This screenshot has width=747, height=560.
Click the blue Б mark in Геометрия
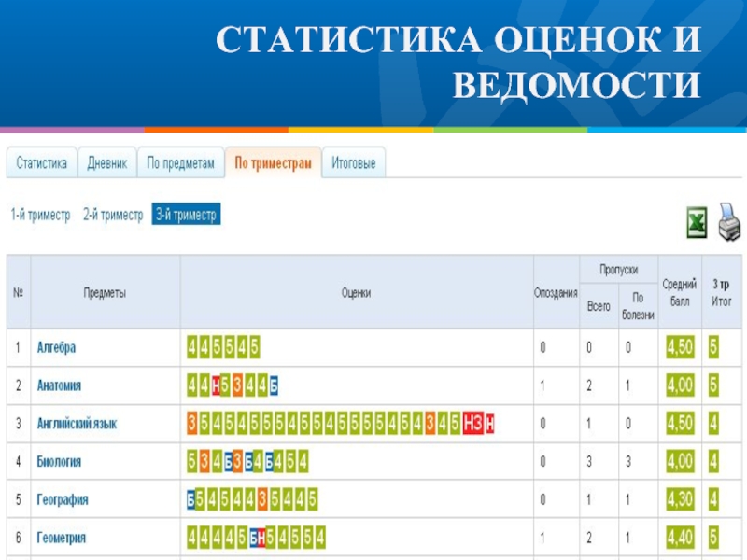click(x=254, y=539)
